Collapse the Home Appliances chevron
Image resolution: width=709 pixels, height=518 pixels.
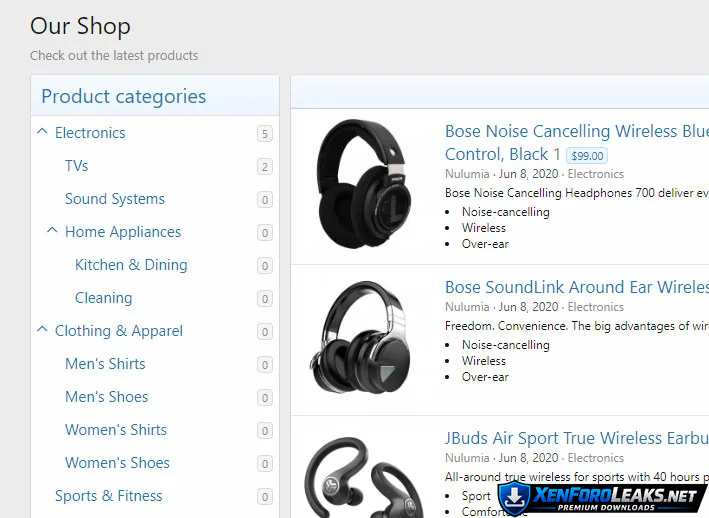(x=52, y=231)
